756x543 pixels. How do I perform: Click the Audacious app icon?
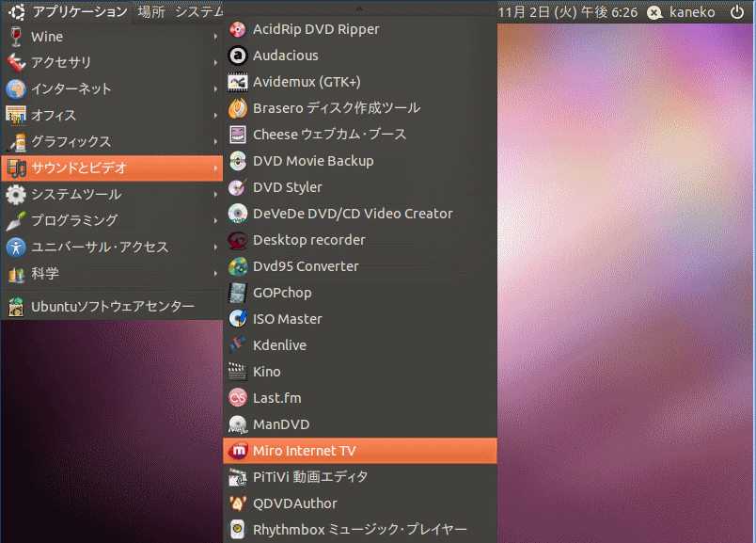238,56
